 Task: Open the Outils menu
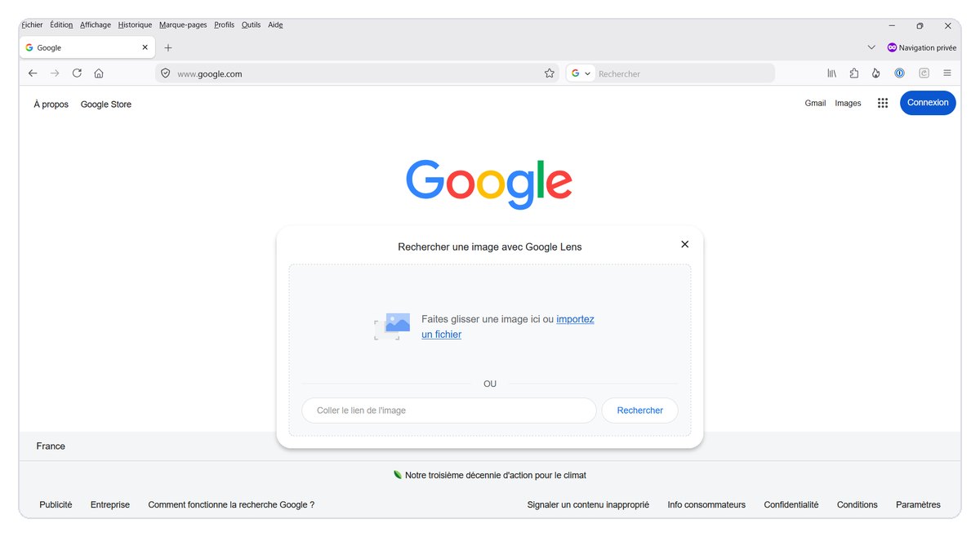pyautogui.click(x=252, y=24)
